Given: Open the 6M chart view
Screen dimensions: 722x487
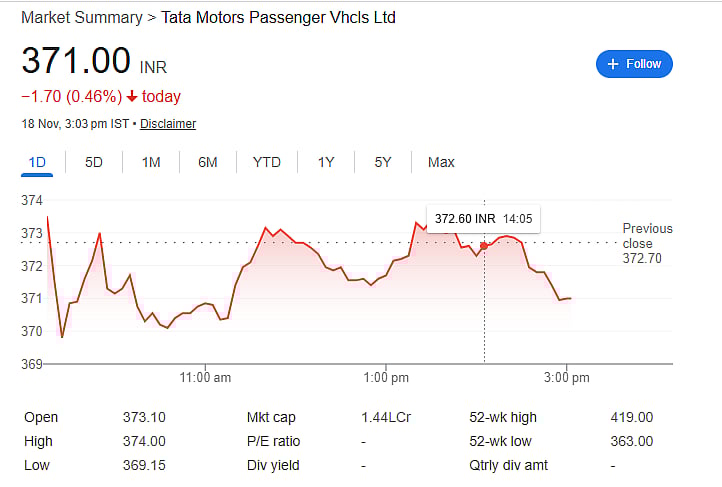Looking at the screenshot, I should click(208, 162).
